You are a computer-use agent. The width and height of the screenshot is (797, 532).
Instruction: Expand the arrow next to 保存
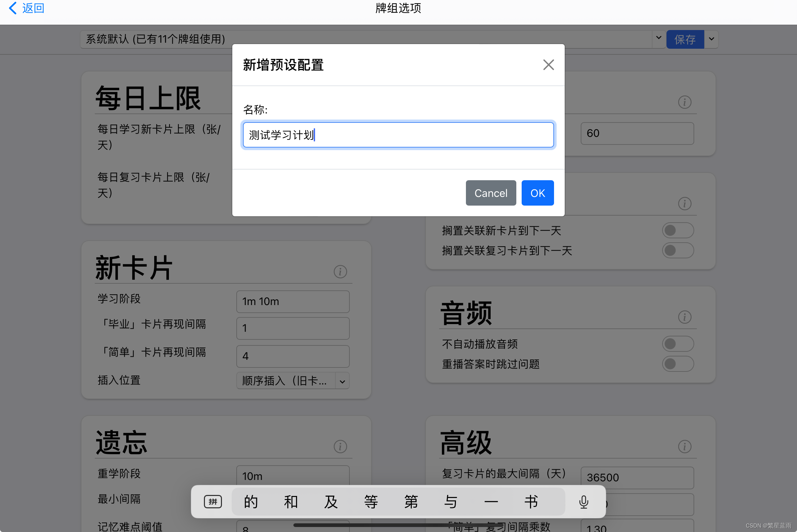[x=712, y=39]
